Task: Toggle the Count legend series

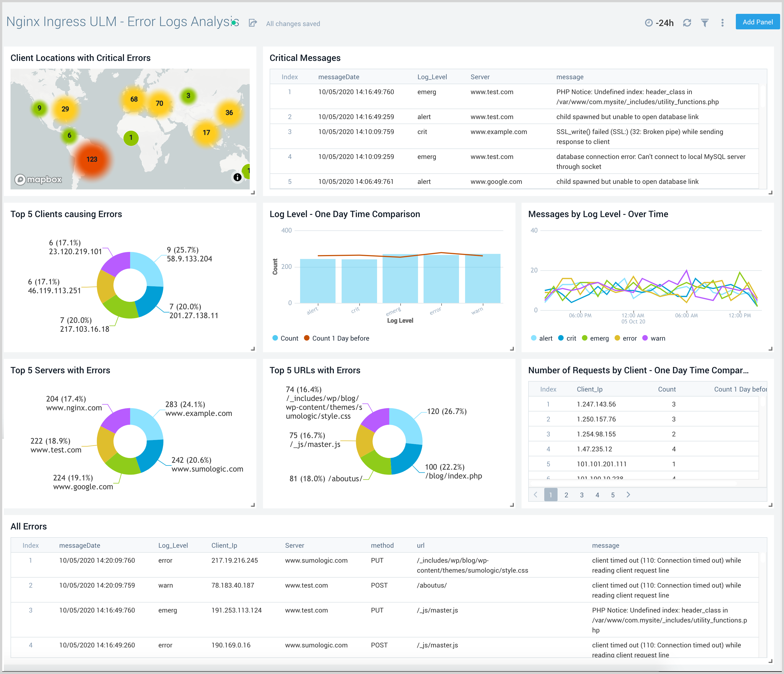Action: point(285,338)
